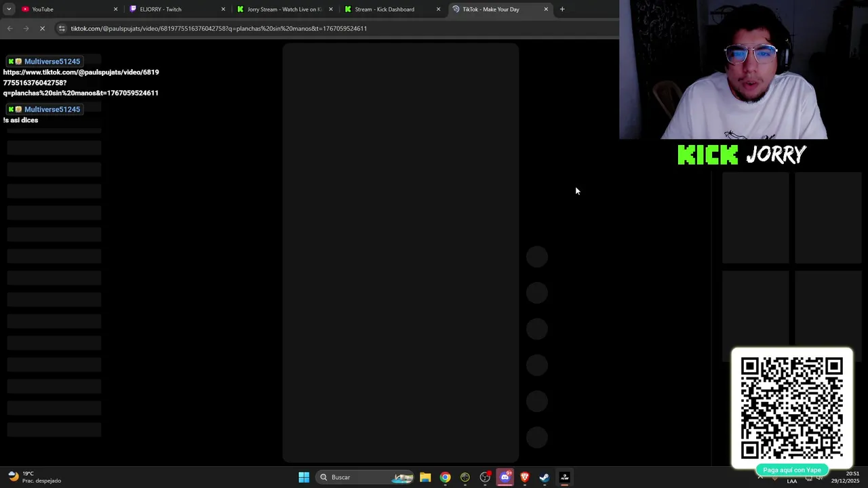The height and width of the screenshot is (488, 868).
Task: View site information icon in address bar
Action: tap(62, 28)
